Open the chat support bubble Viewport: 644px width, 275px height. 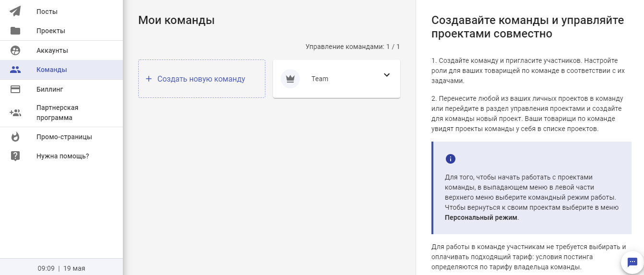click(x=632, y=262)
